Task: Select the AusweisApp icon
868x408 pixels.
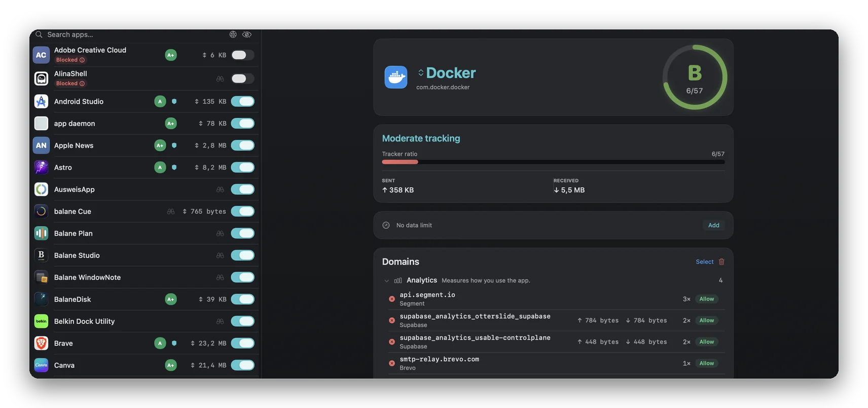Action: (41, 189)
